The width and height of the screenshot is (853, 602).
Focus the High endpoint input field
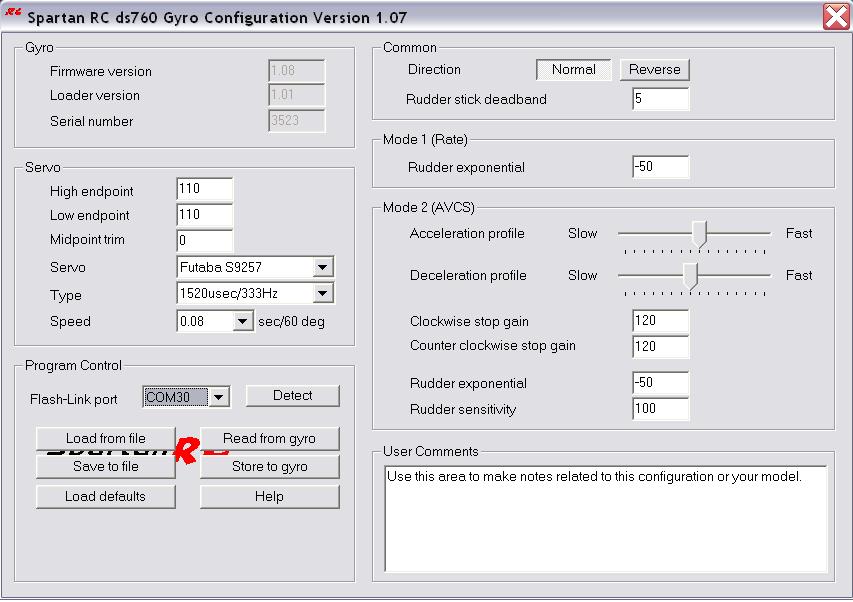coord(204,190)
